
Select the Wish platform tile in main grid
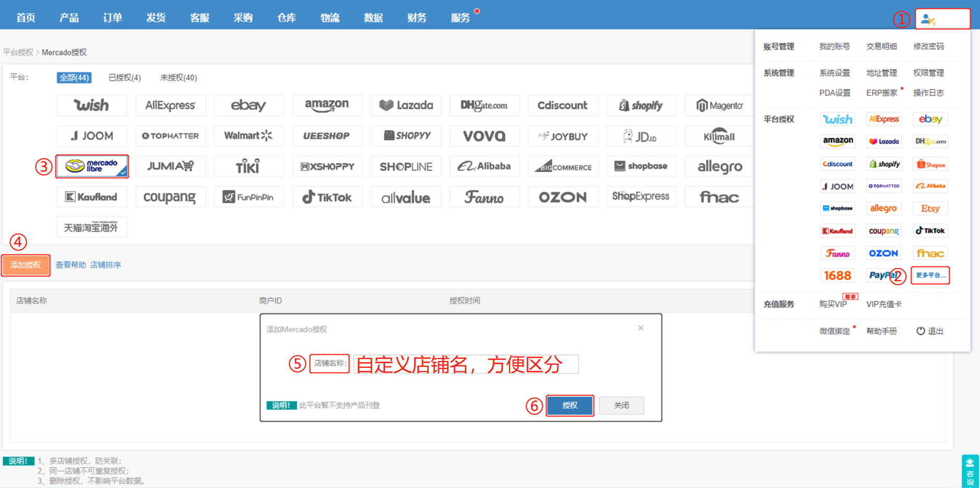tap(92, 106)
